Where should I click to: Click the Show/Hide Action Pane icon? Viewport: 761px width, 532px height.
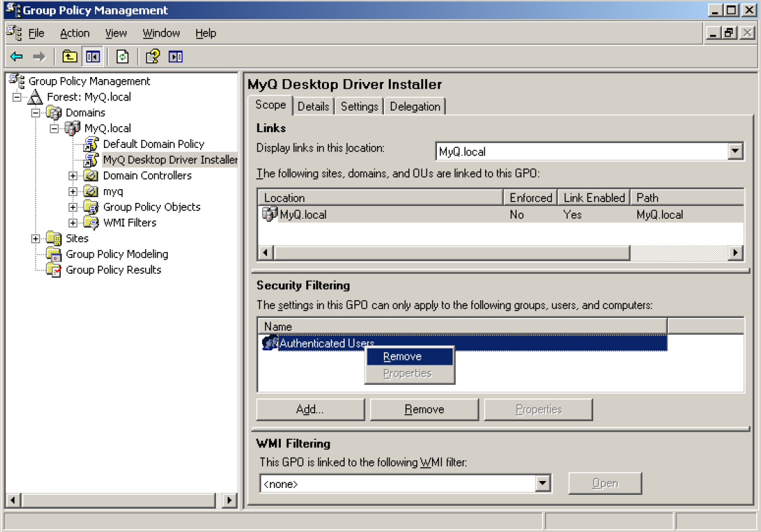pos(174,56)
